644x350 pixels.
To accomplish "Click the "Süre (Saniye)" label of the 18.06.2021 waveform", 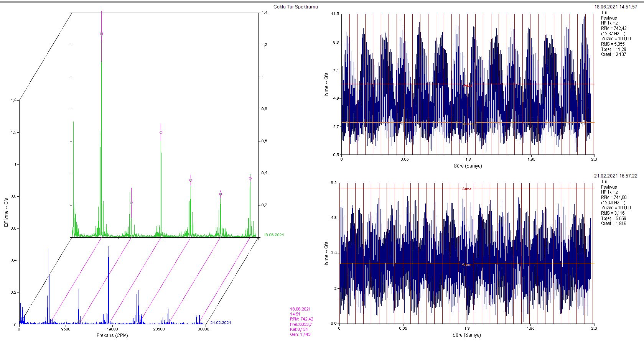I will click(468, 166).
